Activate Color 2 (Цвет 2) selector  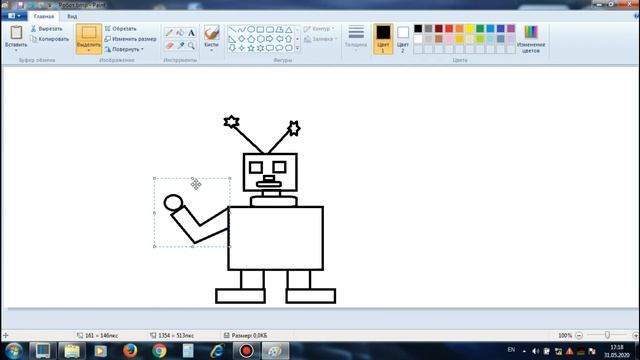[x=402, y=39]
